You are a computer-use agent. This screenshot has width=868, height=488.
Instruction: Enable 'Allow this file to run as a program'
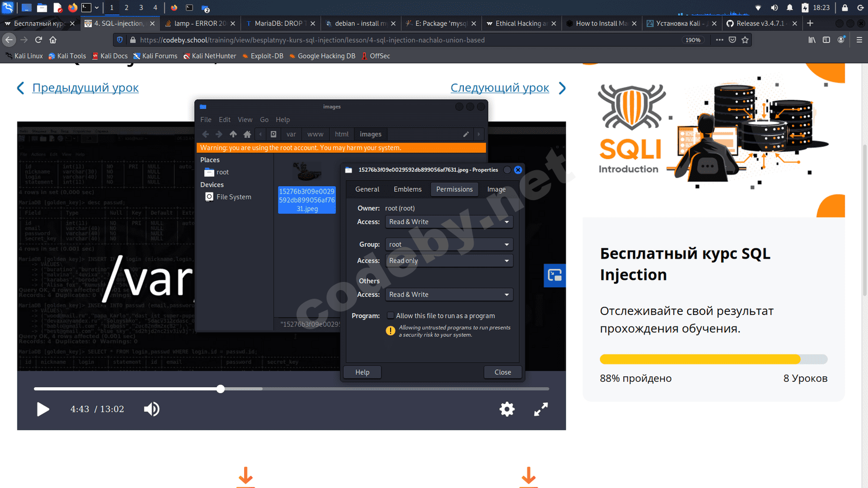click(x=390, y=316)
